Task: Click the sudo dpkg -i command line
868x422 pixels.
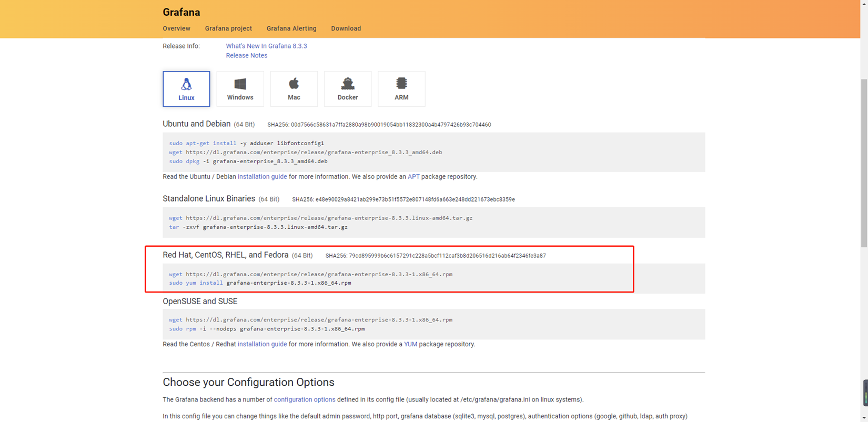Action: click(248, 162)
